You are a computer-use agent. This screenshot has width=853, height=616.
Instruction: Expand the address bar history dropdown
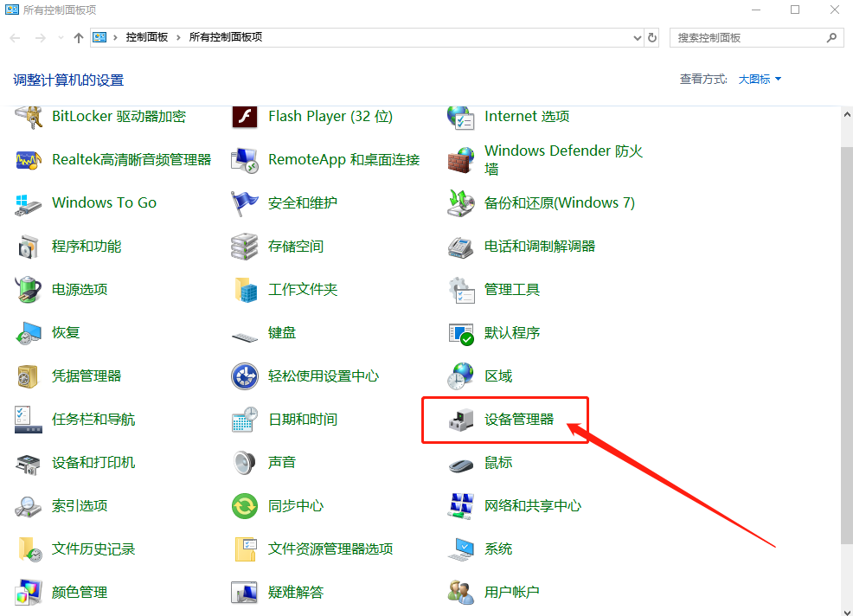637,38
